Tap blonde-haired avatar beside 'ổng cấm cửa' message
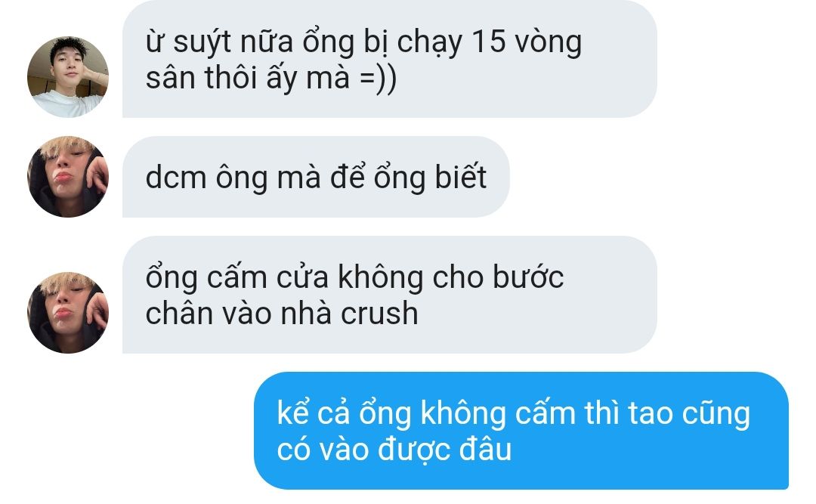The height and width of the screenshot is (504, 816). pos(68,312)
